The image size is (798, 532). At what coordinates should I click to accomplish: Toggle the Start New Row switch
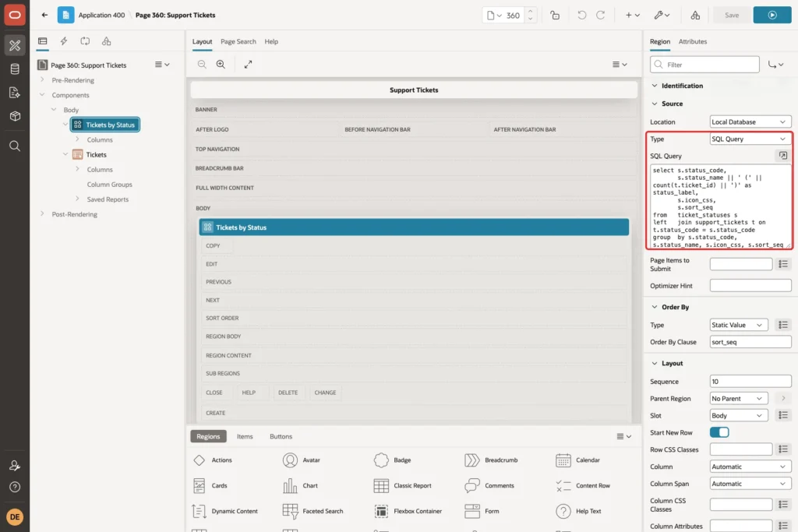[719, 432]
